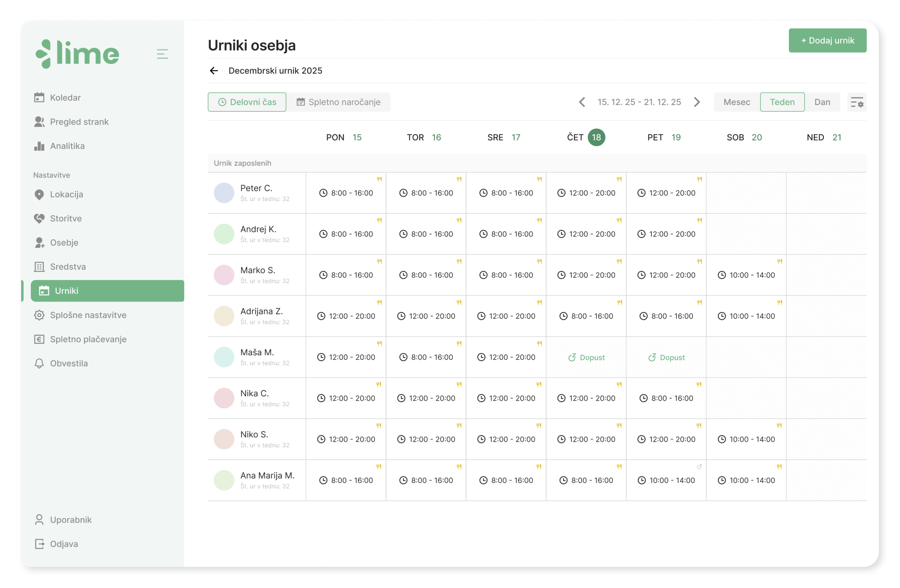Switch to Spletno naročanje mode
This screenshot has height=588, width=900.
[x=339, y=102]
